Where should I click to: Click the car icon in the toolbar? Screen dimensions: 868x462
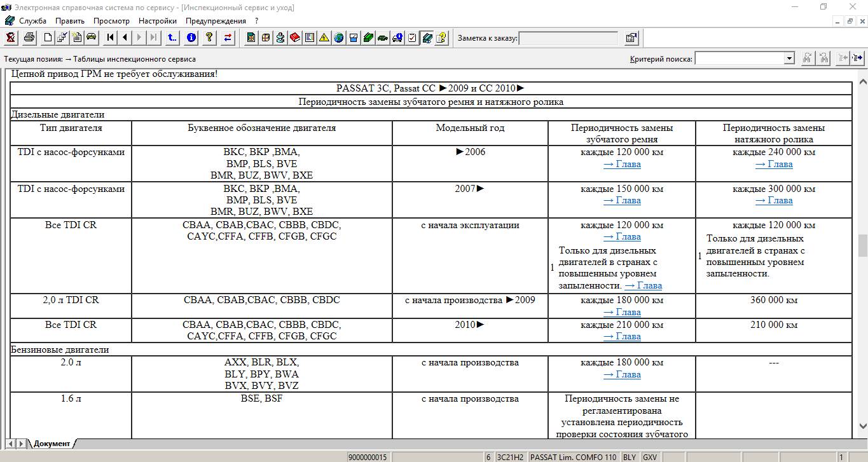coord(91,37)
